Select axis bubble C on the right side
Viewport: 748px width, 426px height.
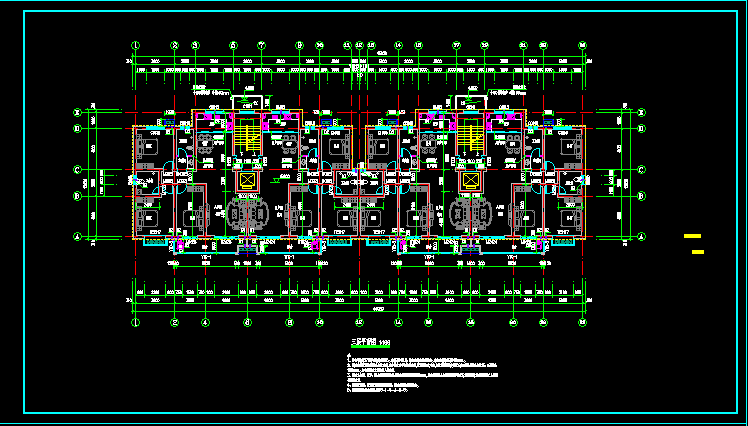click(x=642, y=170)
